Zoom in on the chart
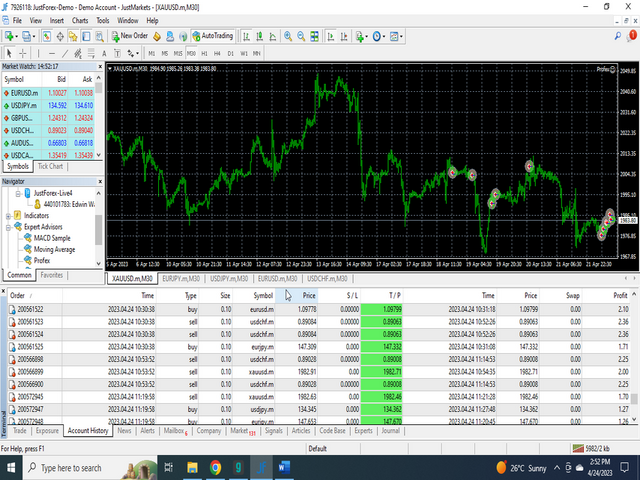This screenshot has height=480, width=640. pyautogui.click(x=288, y=36)
